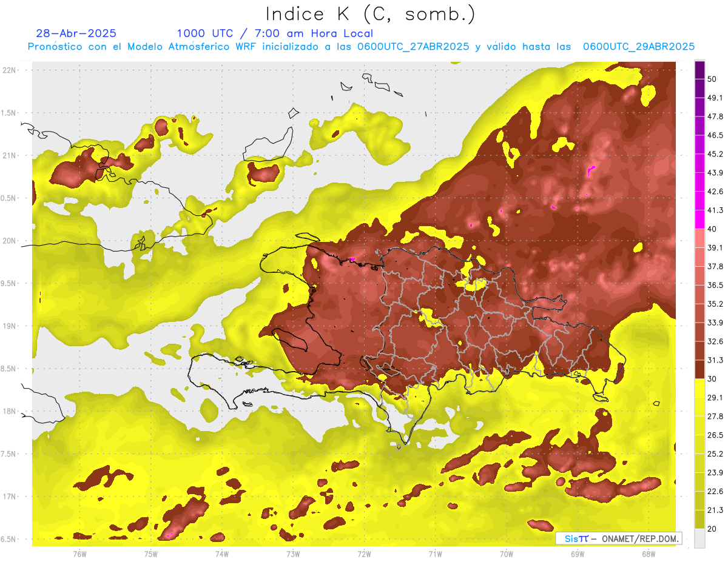
Task: Click the colorbar value 40
Action: [x=712, y=229]
